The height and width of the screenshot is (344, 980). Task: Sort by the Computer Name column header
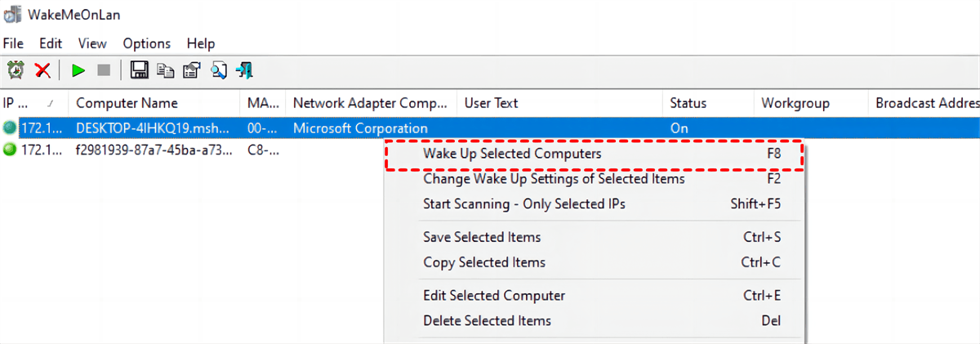tap(127, 104)
